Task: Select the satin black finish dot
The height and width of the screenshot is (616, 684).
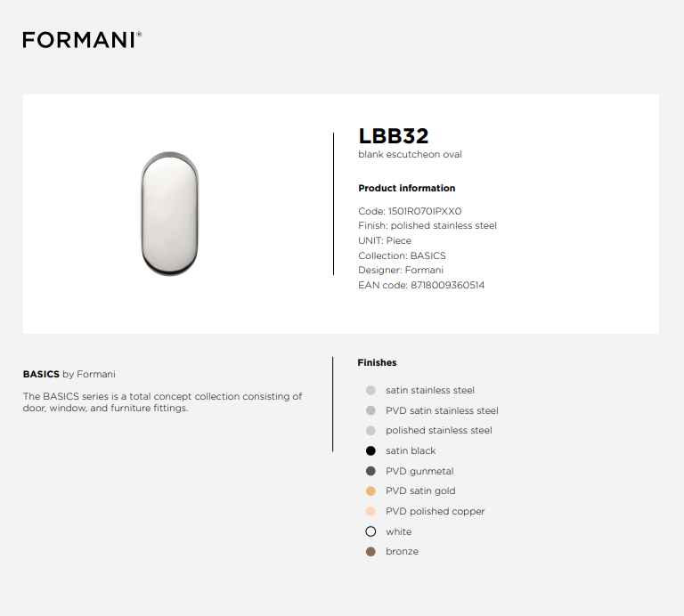Action: pyautogui.click(x=370, y=450)
